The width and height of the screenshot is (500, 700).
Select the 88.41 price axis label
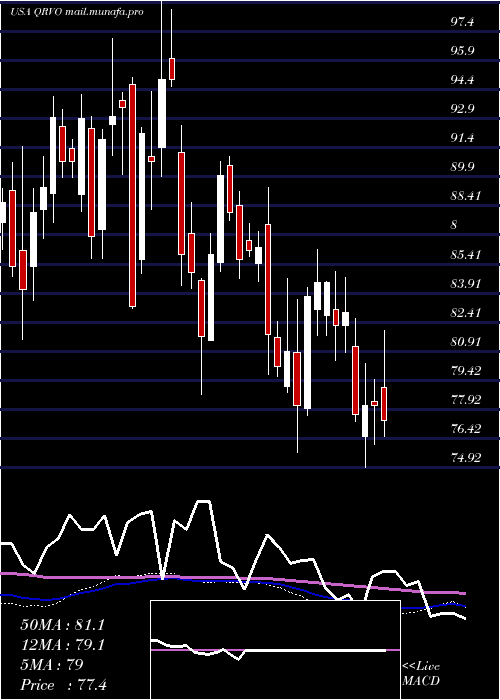465,196
